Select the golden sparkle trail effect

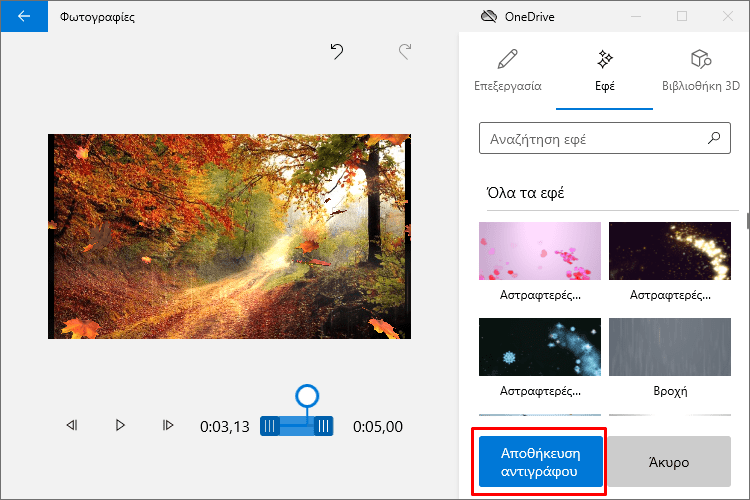(670, 251)
